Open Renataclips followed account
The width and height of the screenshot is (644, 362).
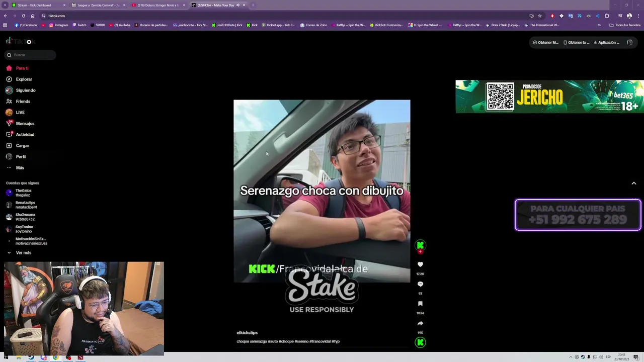22,205
